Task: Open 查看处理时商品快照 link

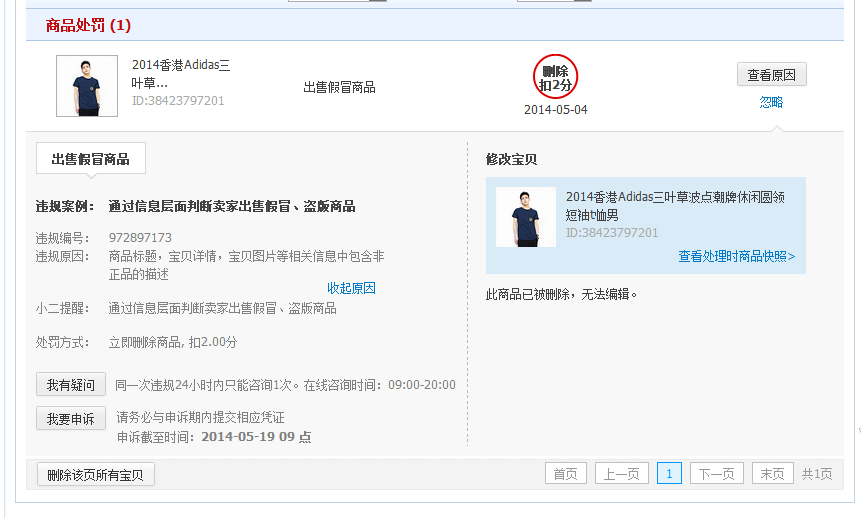Action: coord(736,256)
